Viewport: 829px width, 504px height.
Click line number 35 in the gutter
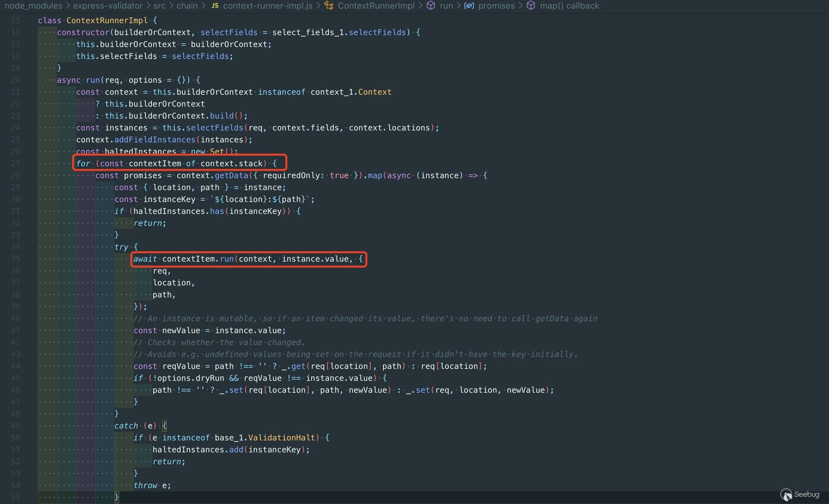pyautogui.click(x=16, y=259)
